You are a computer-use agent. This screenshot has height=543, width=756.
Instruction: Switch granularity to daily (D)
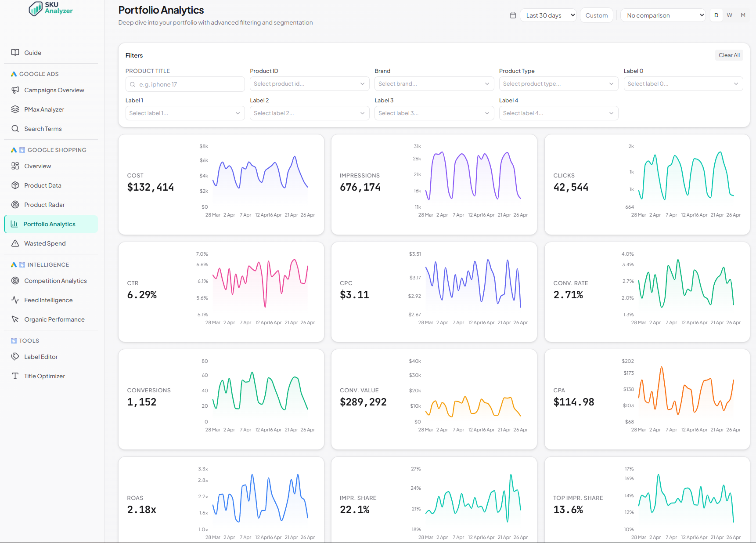pyautogui.click(x=716, y=15)
